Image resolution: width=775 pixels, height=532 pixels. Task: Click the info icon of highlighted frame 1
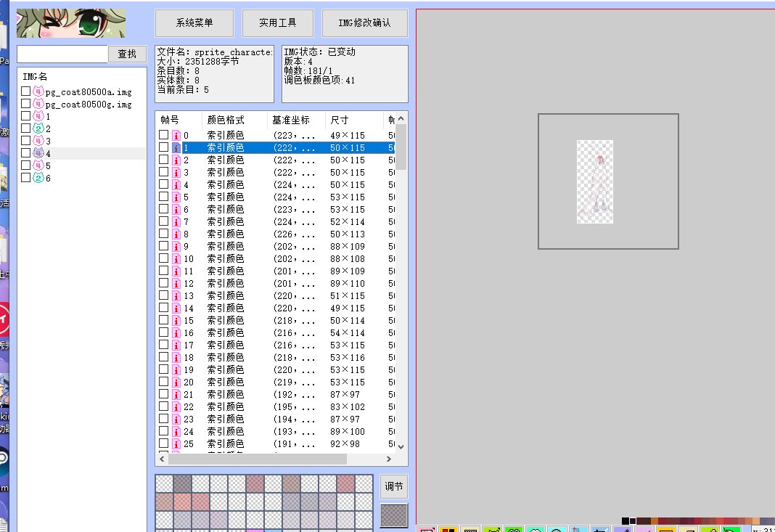[176, 147]
